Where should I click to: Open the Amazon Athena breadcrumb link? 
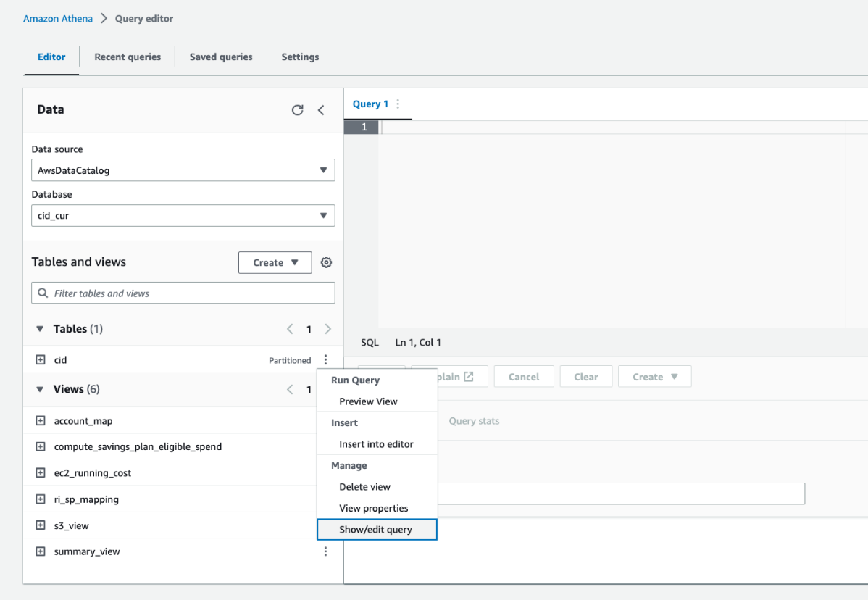[57, 18]
